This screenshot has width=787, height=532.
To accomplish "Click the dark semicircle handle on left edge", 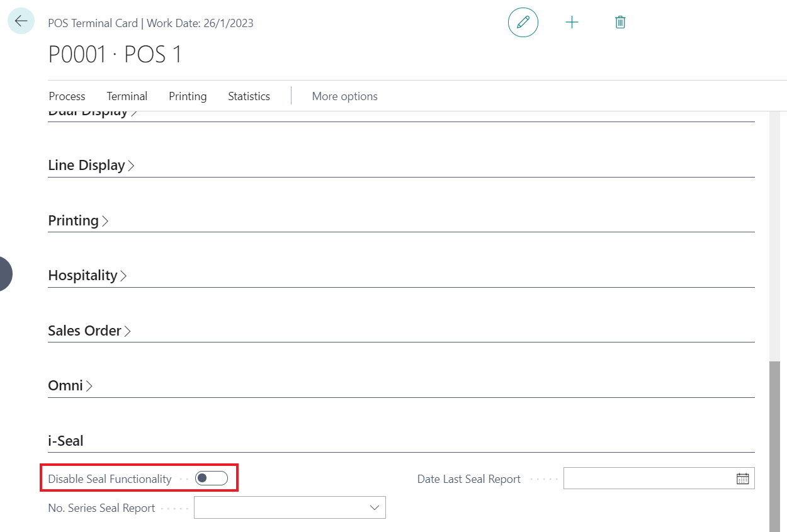I will tap(5, 274).
